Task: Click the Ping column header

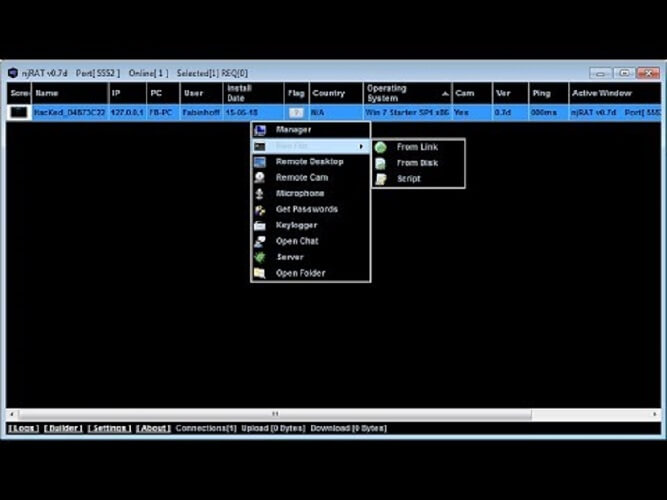Action: click(x=548, y=93)
